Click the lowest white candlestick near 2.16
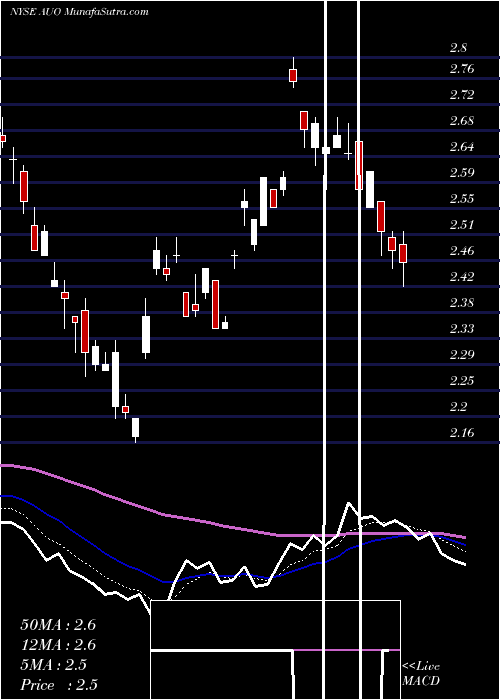Screen dimensions: 500x700 point(135,428)
